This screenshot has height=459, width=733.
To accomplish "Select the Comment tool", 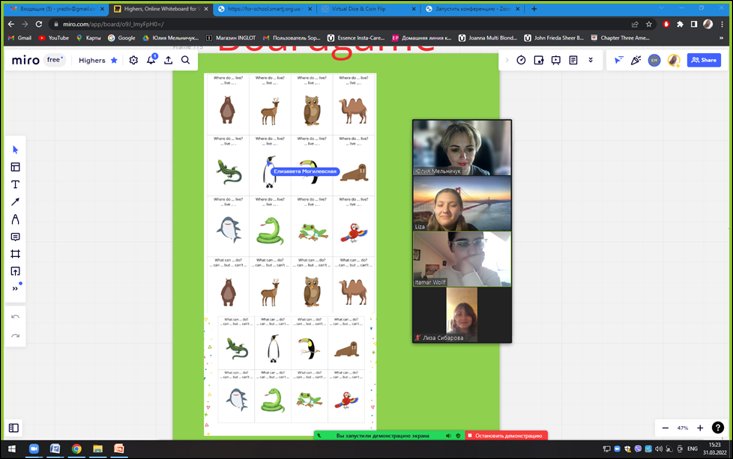I will [15, 237].
